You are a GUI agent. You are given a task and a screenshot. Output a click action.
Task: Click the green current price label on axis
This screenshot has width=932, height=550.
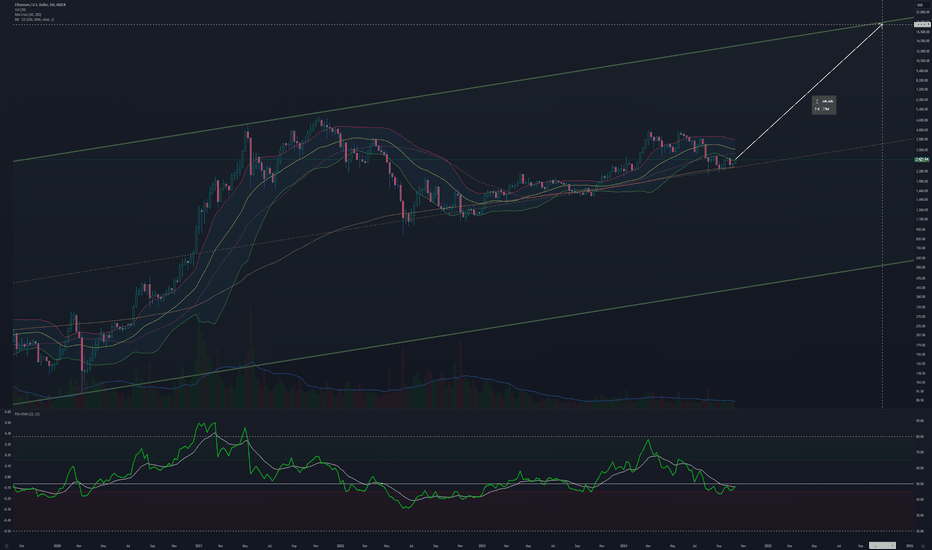pos(922,159)
